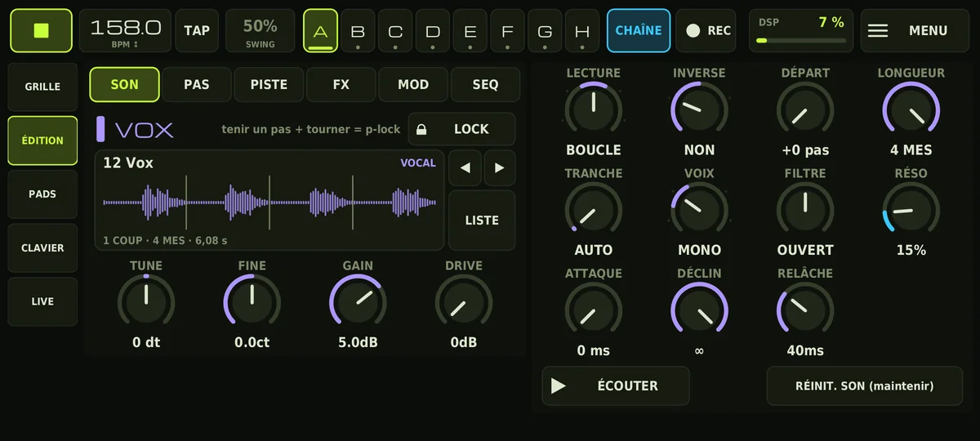This screenshot has height=441, width=980.
Task: Open the hamburger MENU
Action: 915,30
